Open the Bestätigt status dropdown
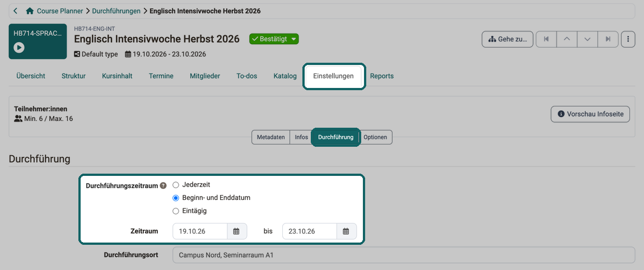644x270 pixels. [x=274, y=39]
